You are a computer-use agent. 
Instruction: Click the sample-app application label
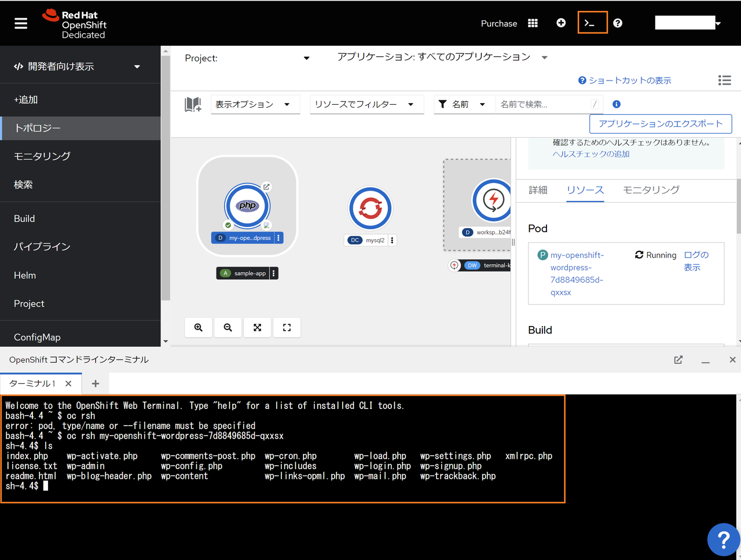pos(243,273)
